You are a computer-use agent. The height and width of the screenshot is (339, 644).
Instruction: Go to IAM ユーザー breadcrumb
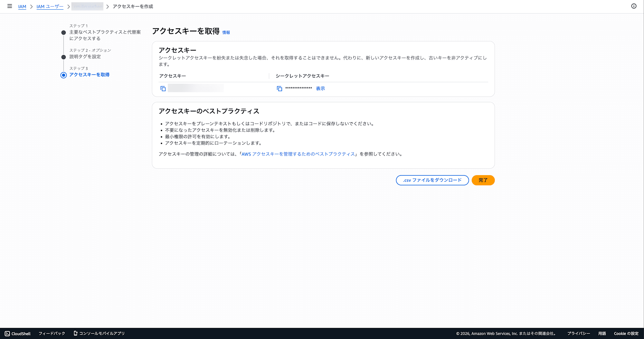click(x=50, y=6)
